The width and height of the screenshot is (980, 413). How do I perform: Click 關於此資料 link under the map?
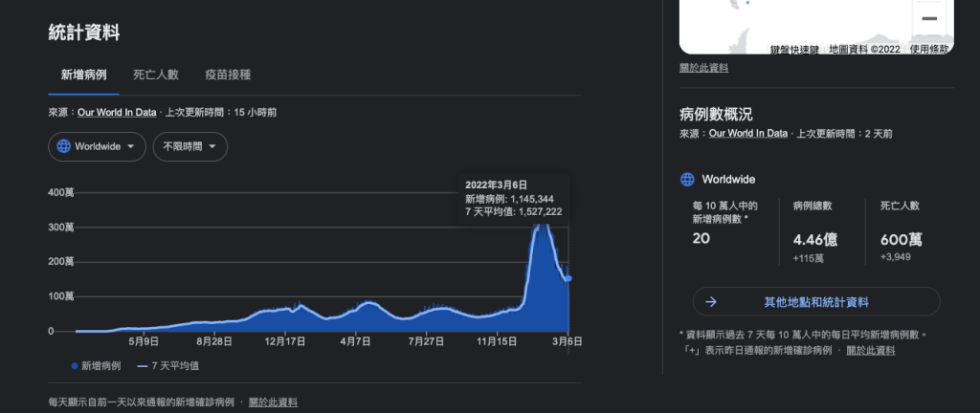pyautogui.click(x=703, y=68)
